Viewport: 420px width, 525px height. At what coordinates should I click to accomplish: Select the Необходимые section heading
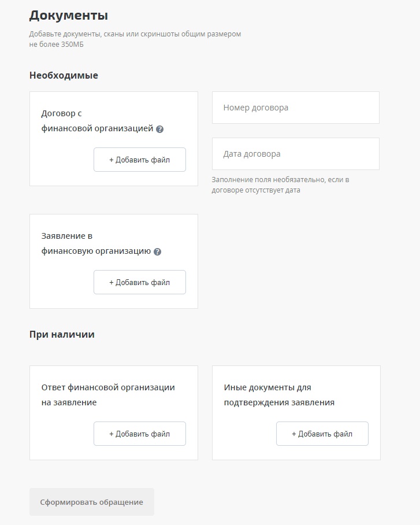(64, 75)
